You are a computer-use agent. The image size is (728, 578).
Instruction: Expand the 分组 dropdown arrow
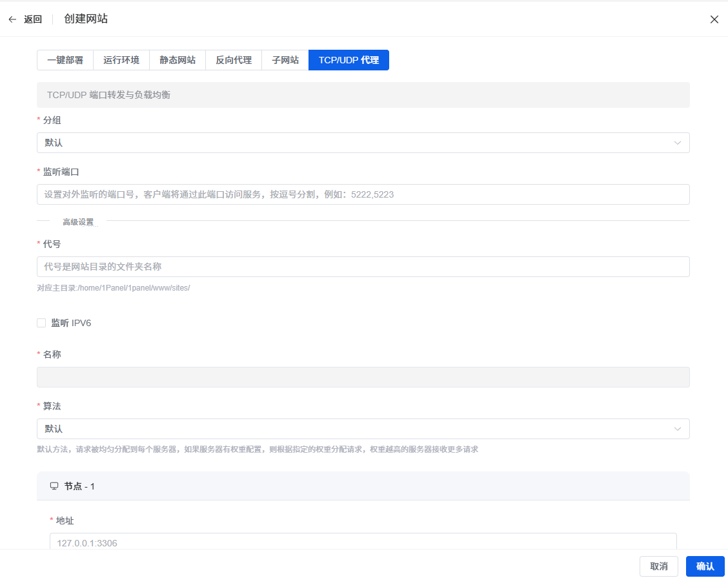[677, 143]
